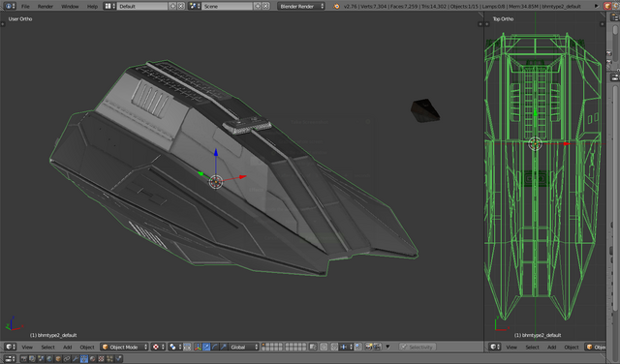Open the Scene properties tab
Viewport: 620px width, 364px height.
(41, 359)
